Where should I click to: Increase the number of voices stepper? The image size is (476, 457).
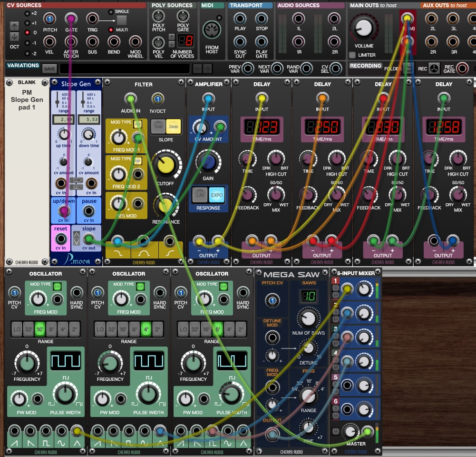pyautogui.click(x=171, y=37)
